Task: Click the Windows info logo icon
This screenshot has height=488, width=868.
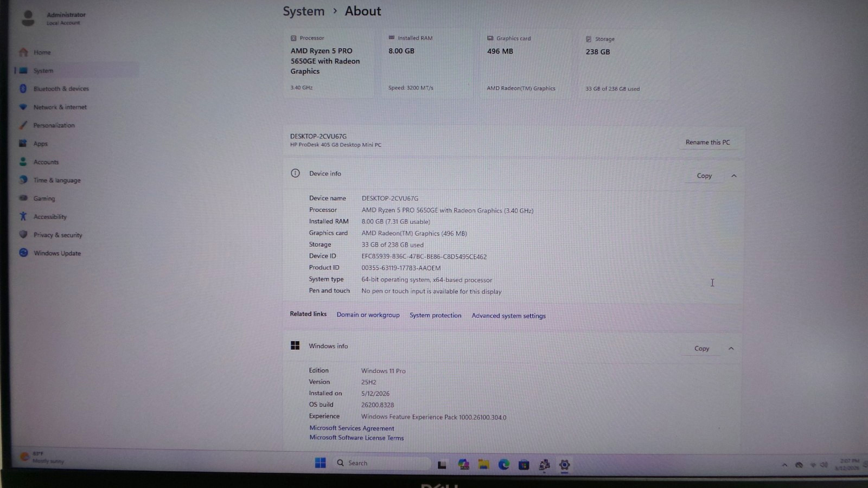Action: 295,345
